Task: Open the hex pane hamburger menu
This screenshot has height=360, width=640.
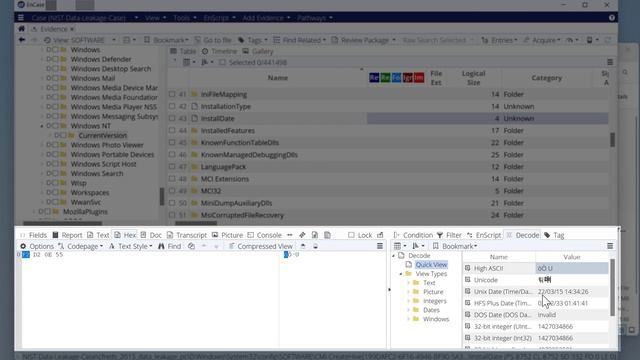Action: point(380,246)
